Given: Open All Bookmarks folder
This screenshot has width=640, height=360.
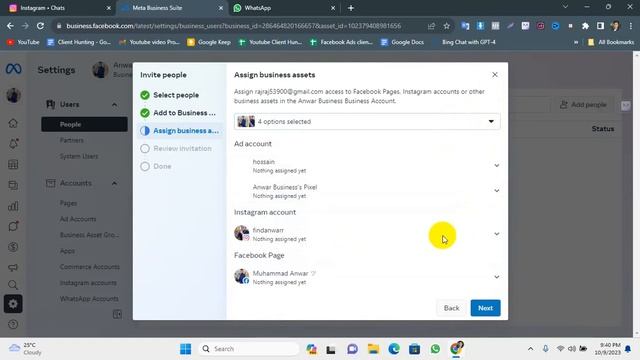Looking at the screenshot, I should pyautogui.click(x=611, y=42).
